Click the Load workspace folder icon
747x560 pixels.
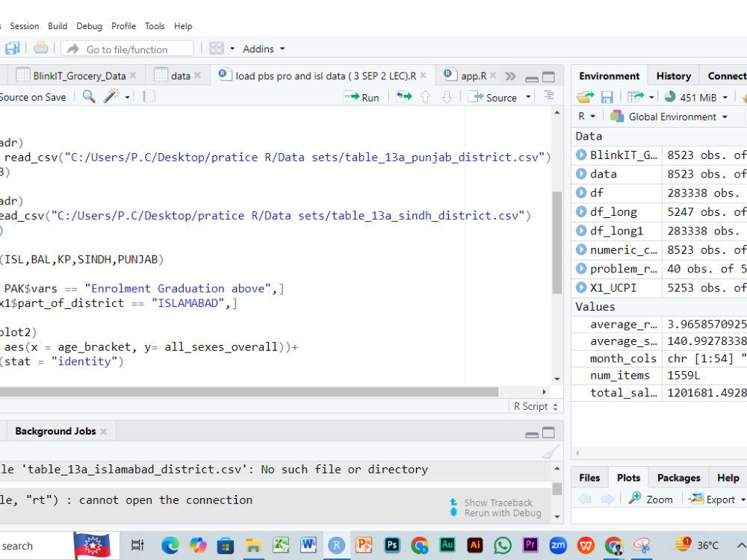[x=585, y=97]
